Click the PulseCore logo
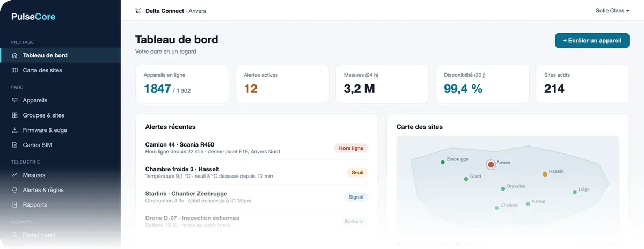 (x=33, y=17)
